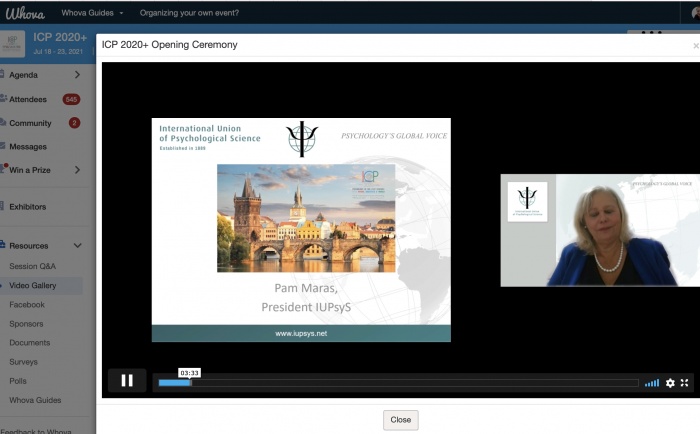700x434 pixels.
Task: Open Whova Guides dropdown in top bar
Action: tap(93, 13)
